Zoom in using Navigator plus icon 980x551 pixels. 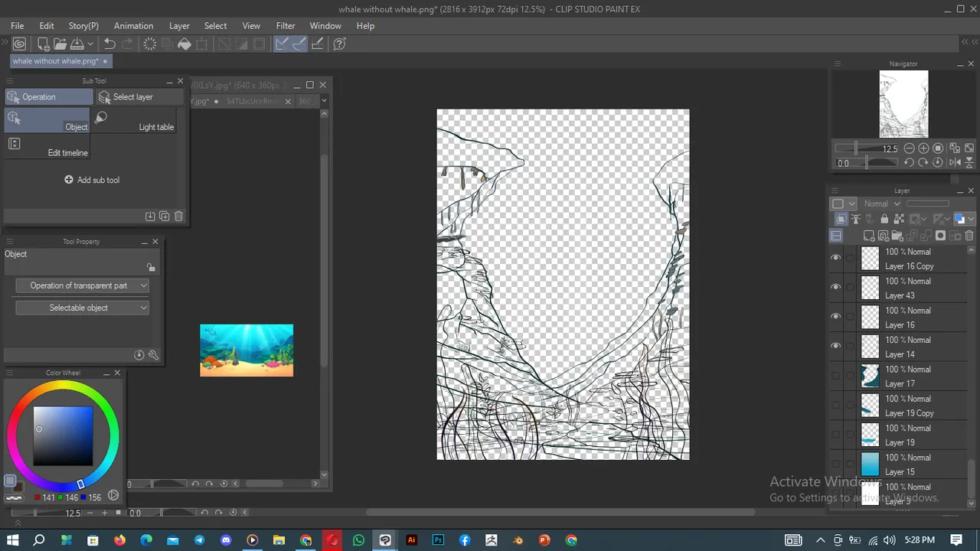tap(923, 148)
